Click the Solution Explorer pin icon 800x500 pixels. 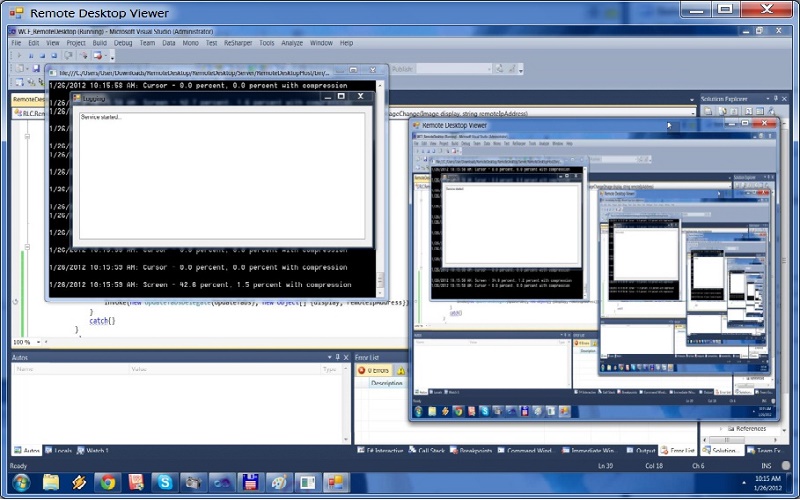[x=776, y=98]
